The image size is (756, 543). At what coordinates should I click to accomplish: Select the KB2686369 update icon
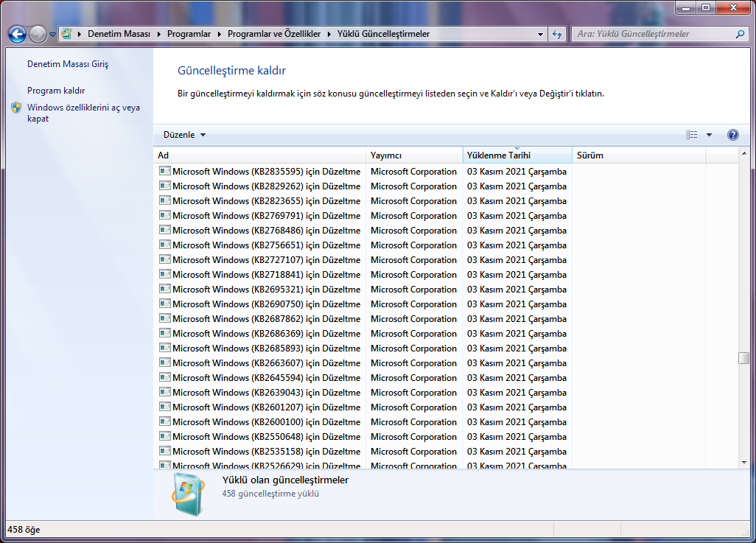[x=165, y=333]
